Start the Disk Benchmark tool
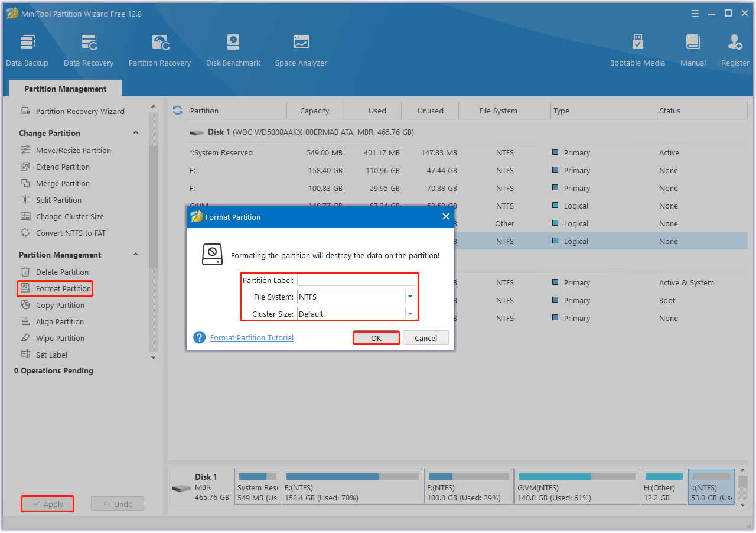This screenshot has width=756, height=533. point(233,50)
